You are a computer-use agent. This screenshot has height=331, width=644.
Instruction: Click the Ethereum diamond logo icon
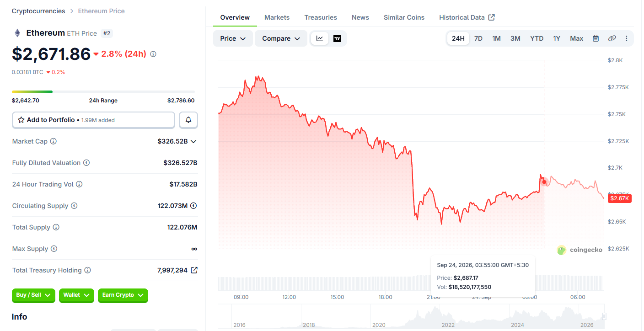point(17,33)
